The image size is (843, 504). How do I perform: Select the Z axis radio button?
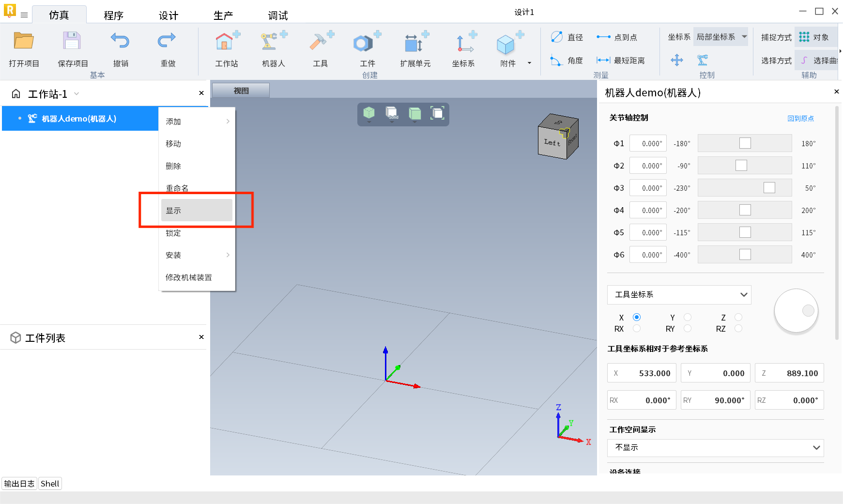tap(738, 318)
